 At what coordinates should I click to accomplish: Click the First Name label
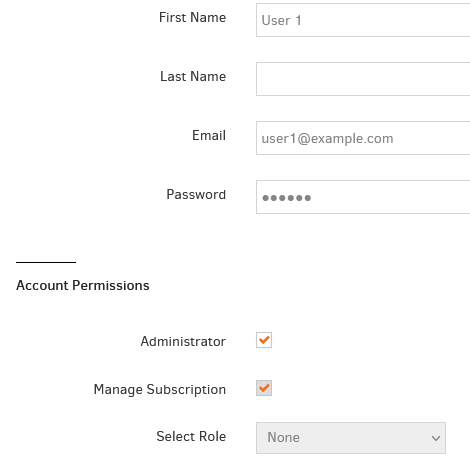(x=192, y=17)
